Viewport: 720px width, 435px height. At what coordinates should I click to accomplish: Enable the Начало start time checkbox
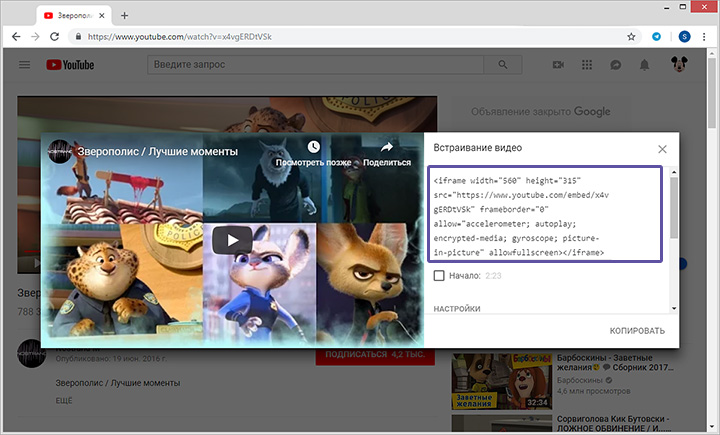pos(439,276)
